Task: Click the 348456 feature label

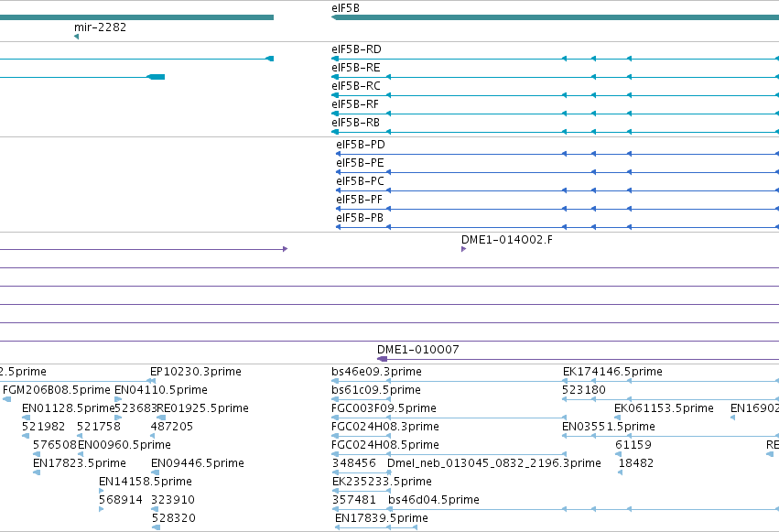Action: pyautogui.click(x=354, y=463)
